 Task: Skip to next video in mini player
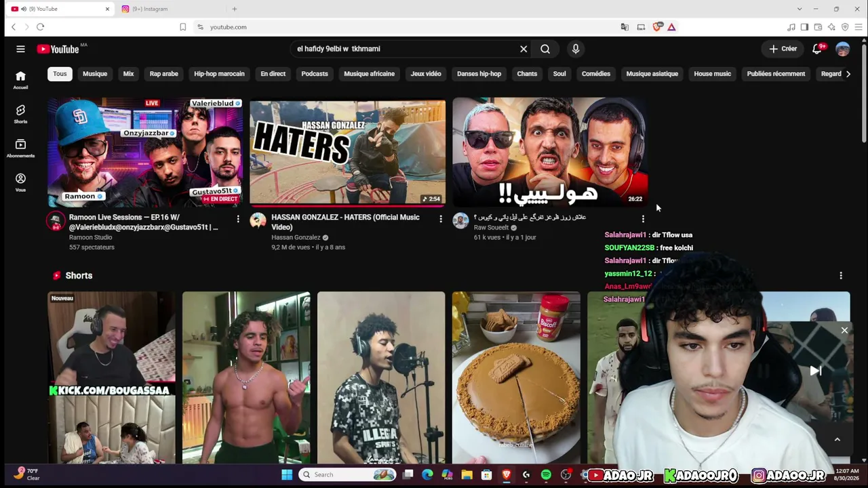point(816,371)
